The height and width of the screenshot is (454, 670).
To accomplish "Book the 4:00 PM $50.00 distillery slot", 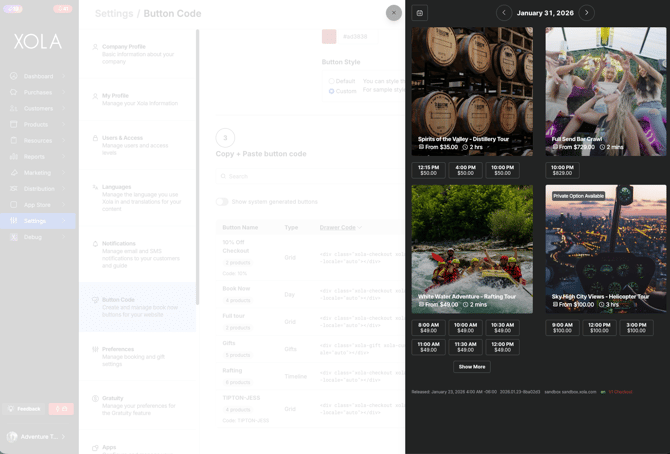I will tap(466, 170).
